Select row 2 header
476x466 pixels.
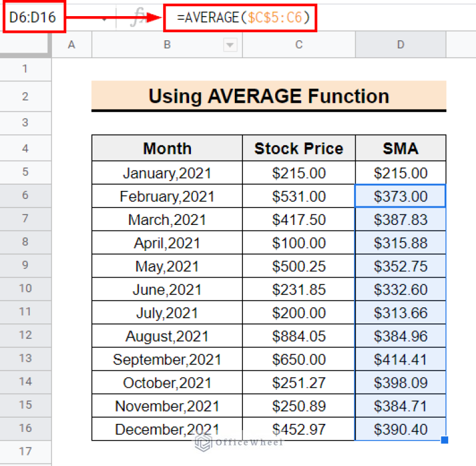coord(25,97)
